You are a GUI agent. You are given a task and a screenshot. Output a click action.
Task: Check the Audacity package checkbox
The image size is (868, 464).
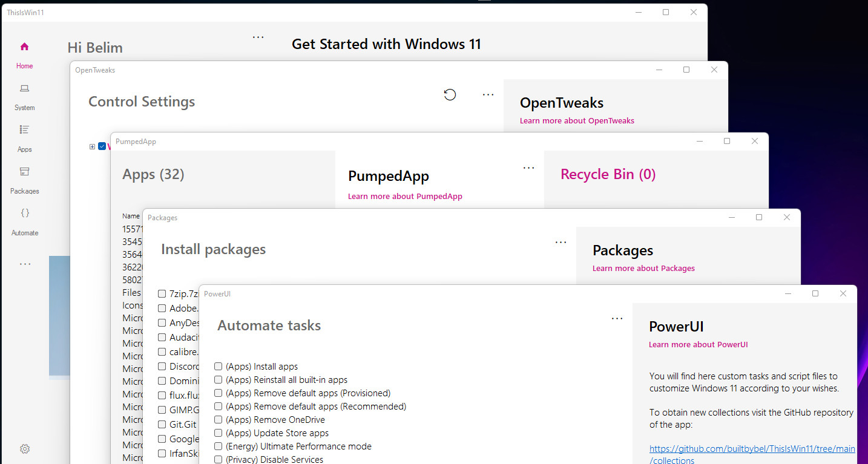[162, 337]
